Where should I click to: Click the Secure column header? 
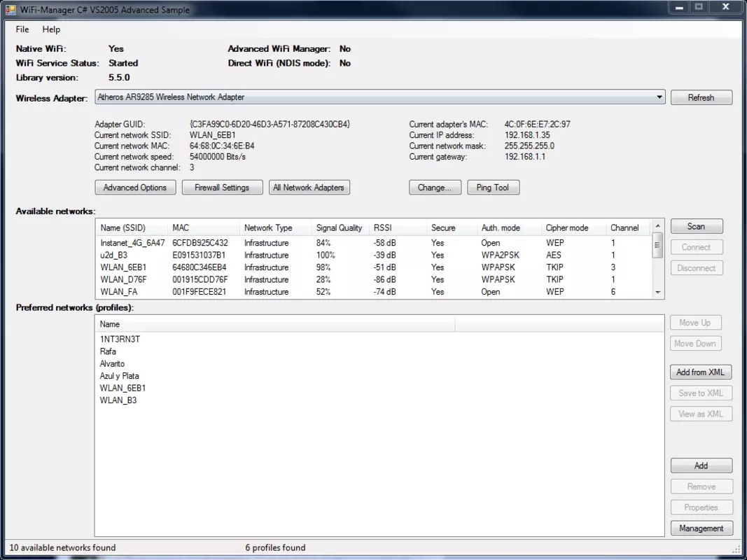452,228
